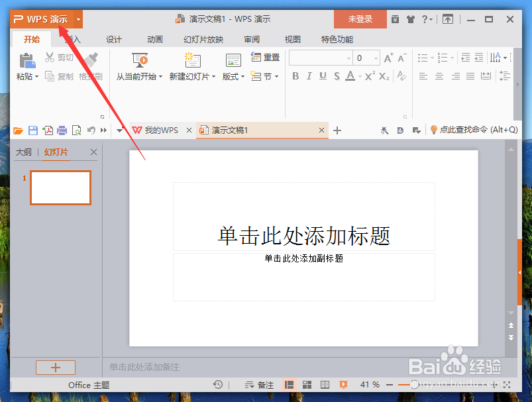Select slide 1 thumbnail in the panel
Screen dimensions: 532x402
(x=60, y=187)
